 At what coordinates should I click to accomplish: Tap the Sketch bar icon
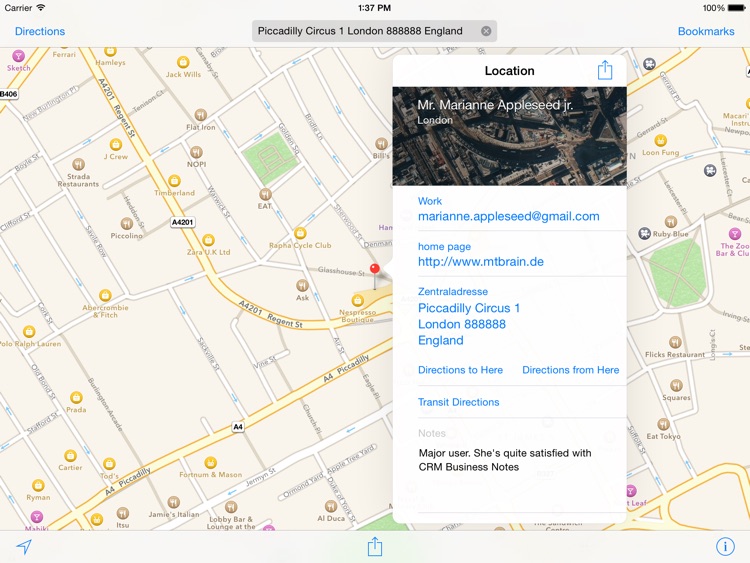tap(18, 56)
